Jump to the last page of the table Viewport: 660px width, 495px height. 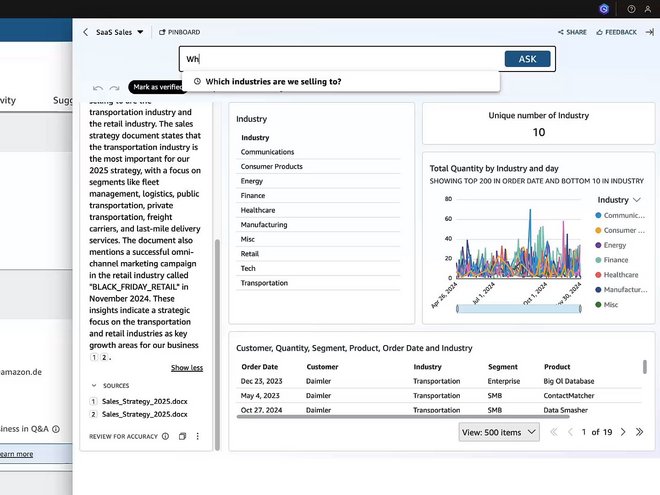pos(640,432)
